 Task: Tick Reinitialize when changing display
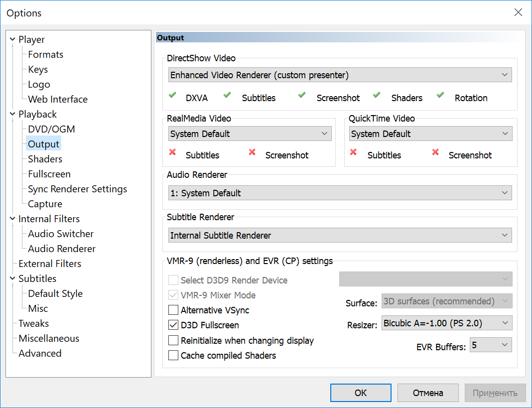[173, 340]
